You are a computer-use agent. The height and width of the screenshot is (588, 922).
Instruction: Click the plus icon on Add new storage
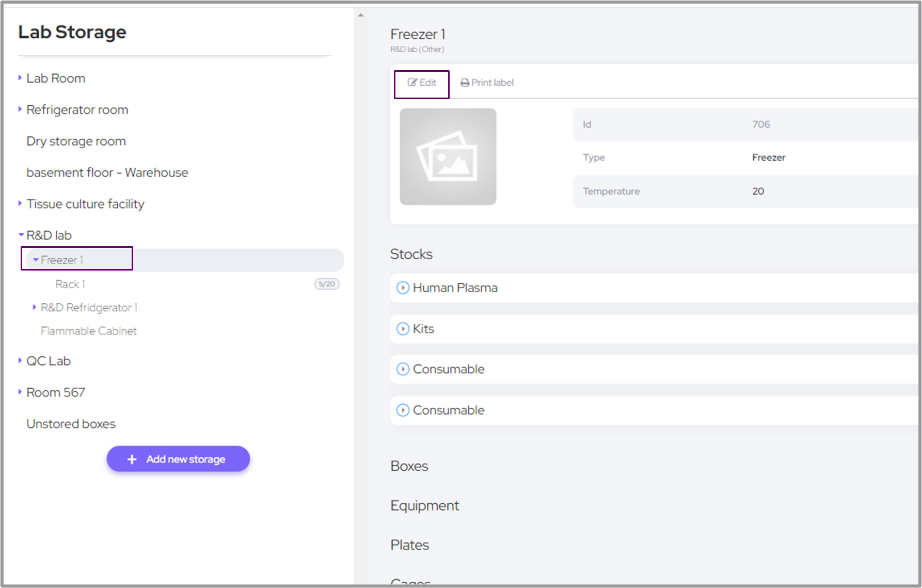(132, 459)
